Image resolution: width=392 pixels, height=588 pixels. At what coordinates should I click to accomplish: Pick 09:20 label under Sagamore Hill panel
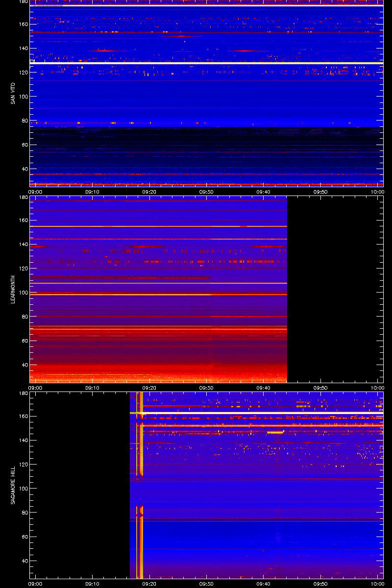pos(149,584)
